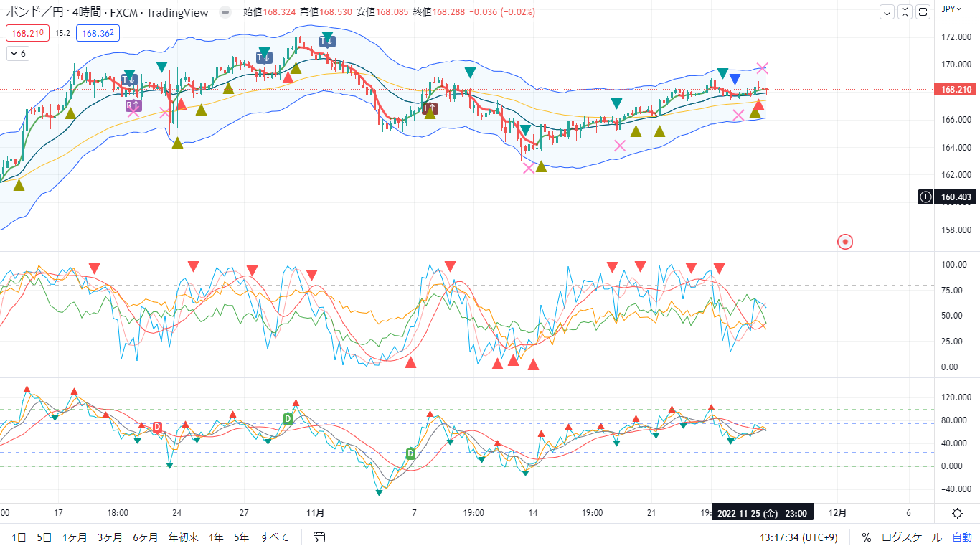
Task: Click the 18:00 label on the time axis
Action: (x=118, y=513)
